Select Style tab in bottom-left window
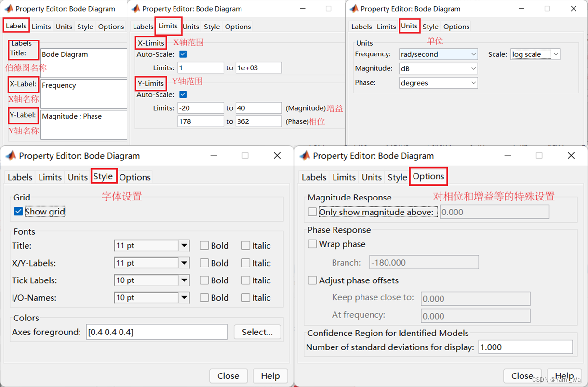This screenshot has width=588, height=387. tap(103, 176)
